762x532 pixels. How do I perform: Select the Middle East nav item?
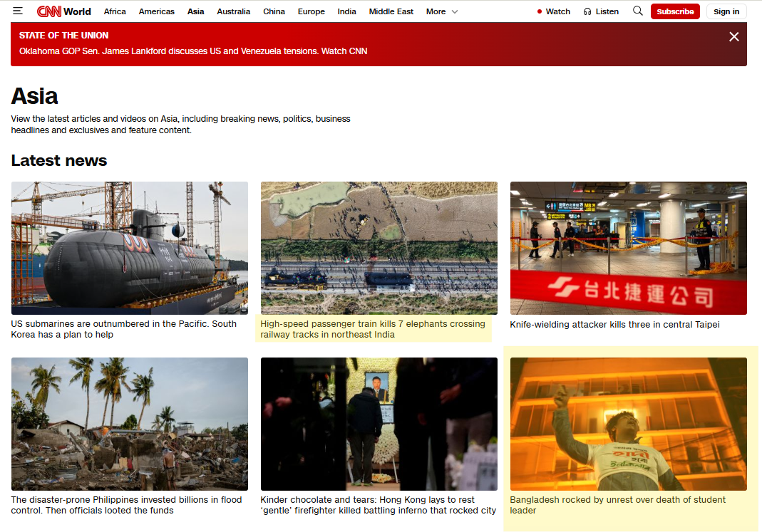click(391, 11)
